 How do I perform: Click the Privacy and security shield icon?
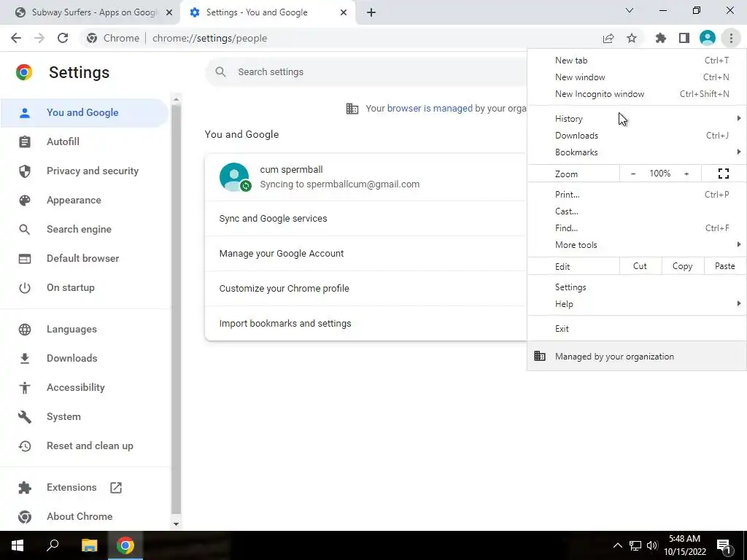point(25,171)
